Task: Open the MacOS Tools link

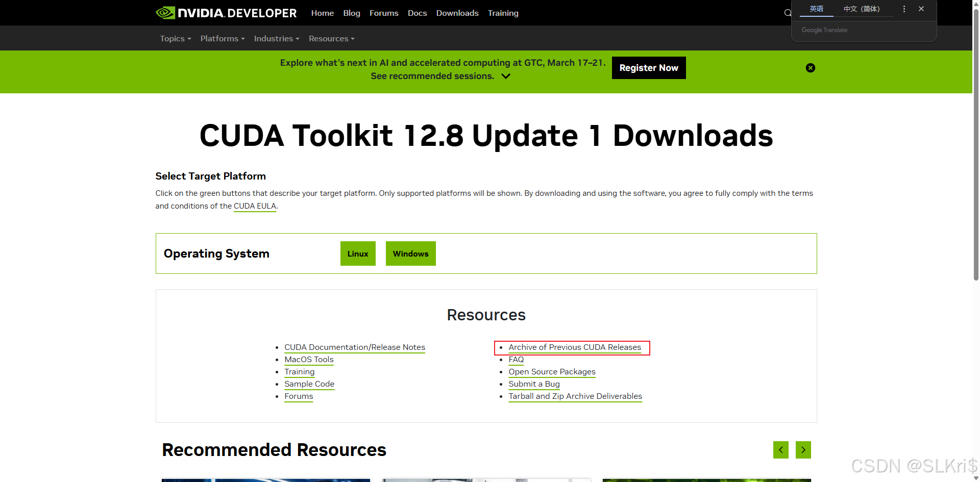Action: coord(309,360)
